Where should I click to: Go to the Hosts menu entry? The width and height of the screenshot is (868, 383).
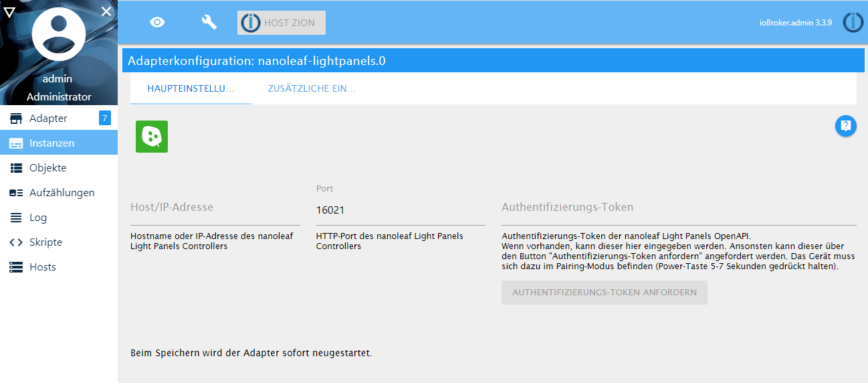point(59,267)
